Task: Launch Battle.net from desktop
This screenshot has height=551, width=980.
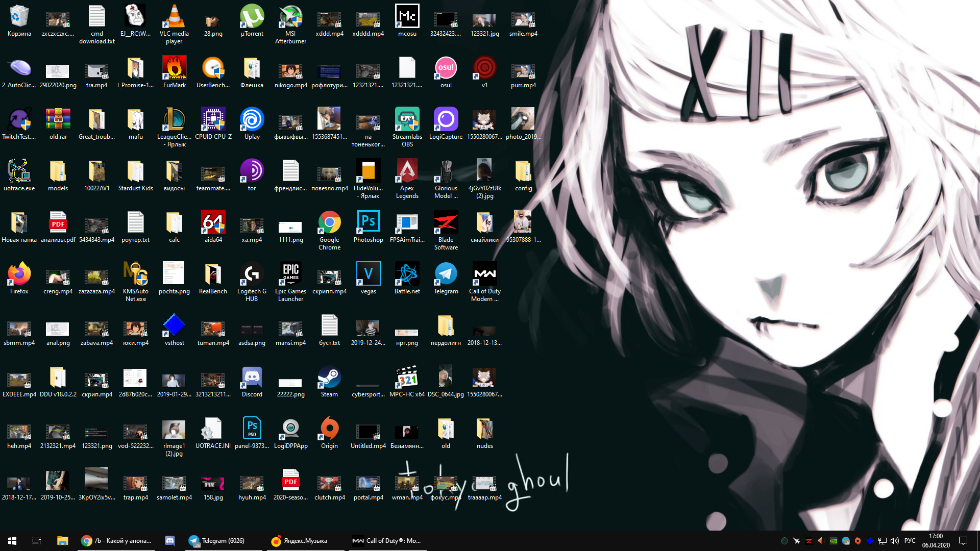Action: coord(407,279)
